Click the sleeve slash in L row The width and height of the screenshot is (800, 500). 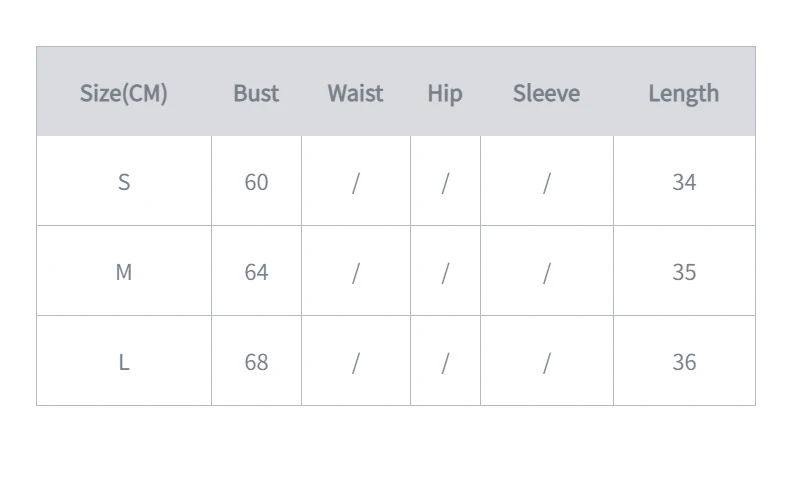[546, 363]
